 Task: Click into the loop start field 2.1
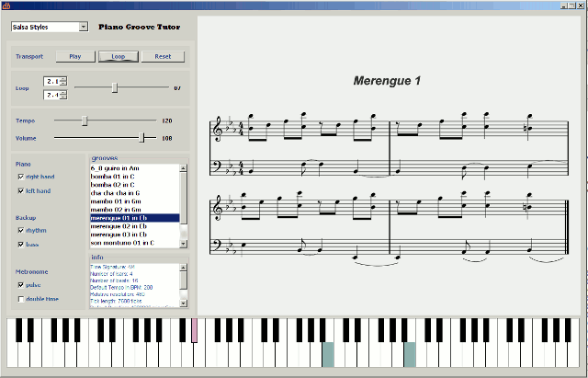[x=51, y=82]
